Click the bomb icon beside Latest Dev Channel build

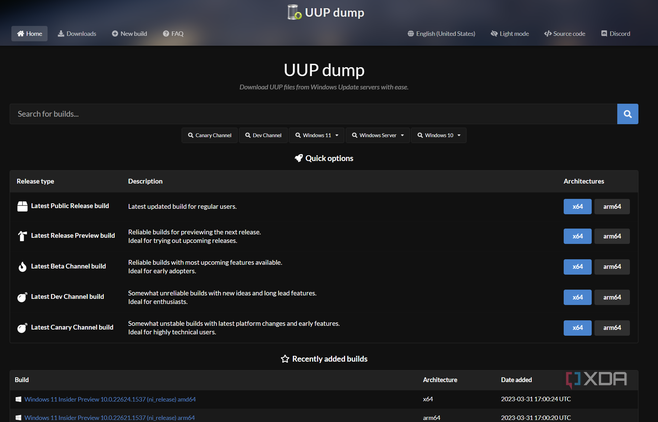(22, 297)
